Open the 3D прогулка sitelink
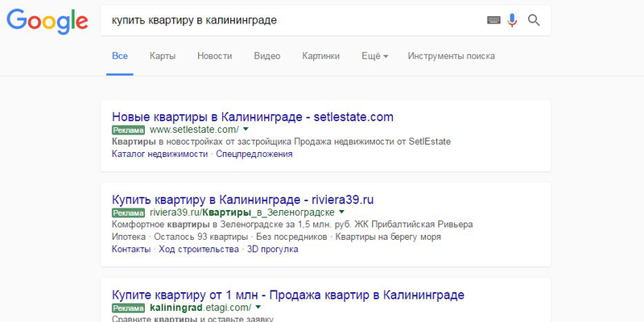This screenshot has width=644, height=322. pos(272,250)
